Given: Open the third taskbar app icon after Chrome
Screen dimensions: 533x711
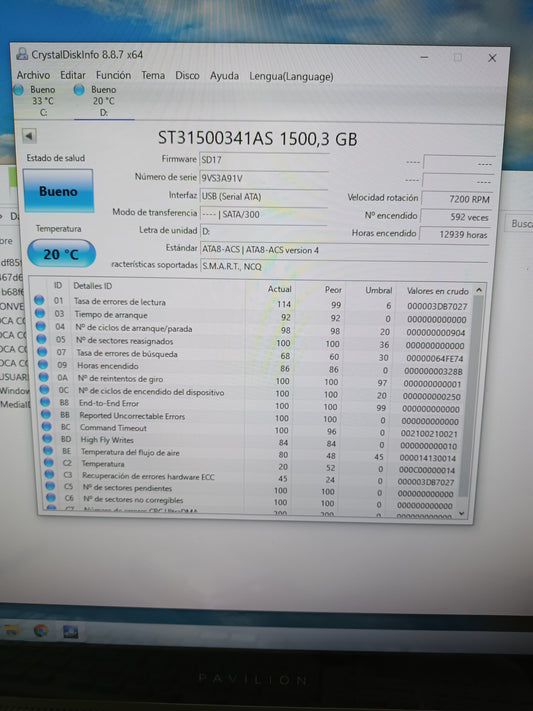Looking at the screenshot, I should click(70, 632).
